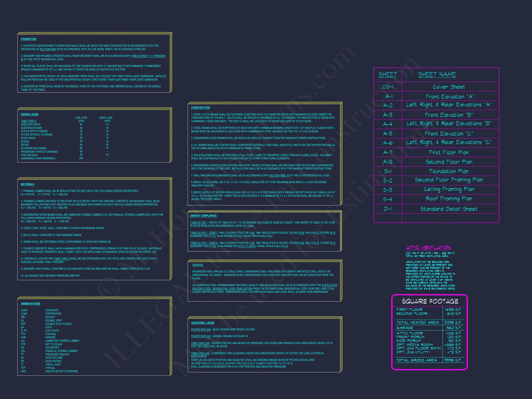Select the S-4 Roof Framing Plan row
Image resolution: width=532 pixels, height=399 pixels.
tap(449, 199)
